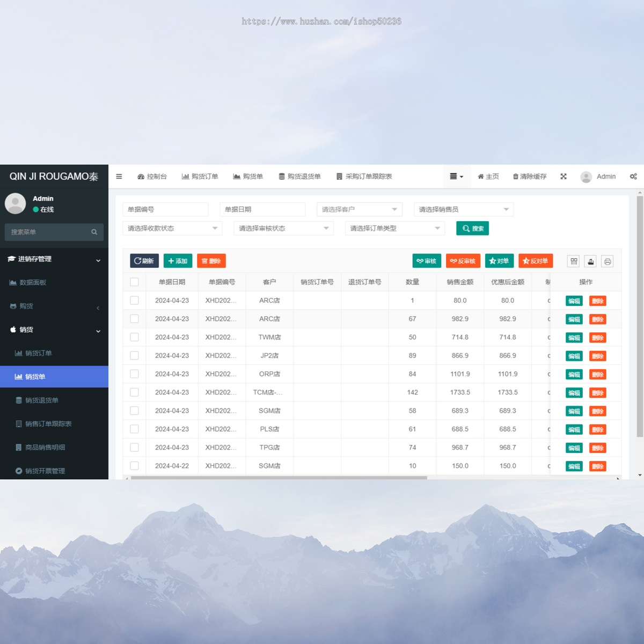
Task: Click the 反对单 button
Action: (536, 261)
